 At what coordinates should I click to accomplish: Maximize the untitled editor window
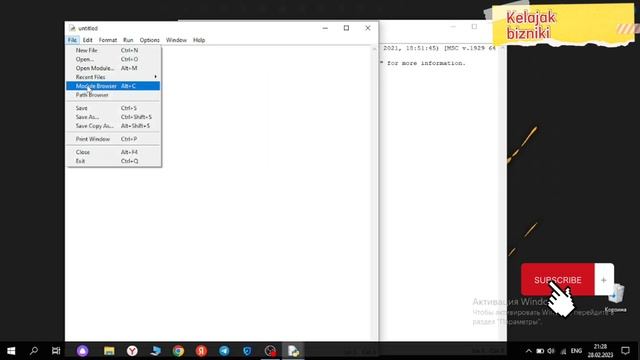346,28
